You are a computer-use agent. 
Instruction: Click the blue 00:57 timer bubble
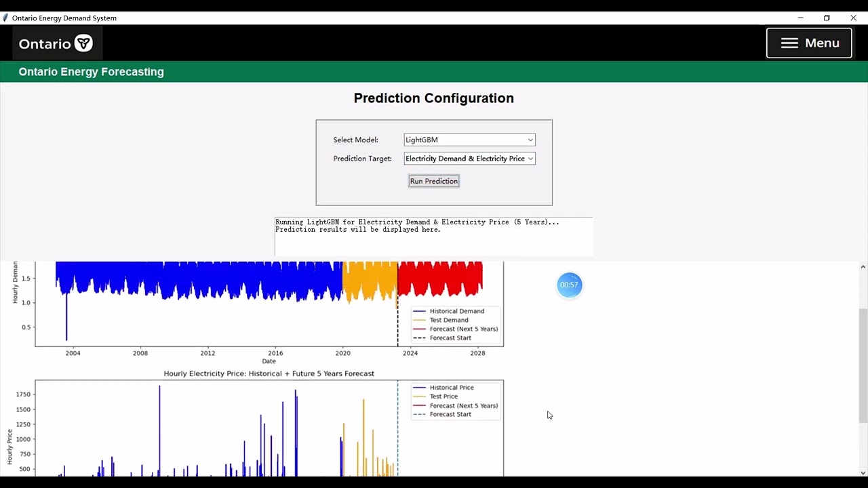coord(569,285)
